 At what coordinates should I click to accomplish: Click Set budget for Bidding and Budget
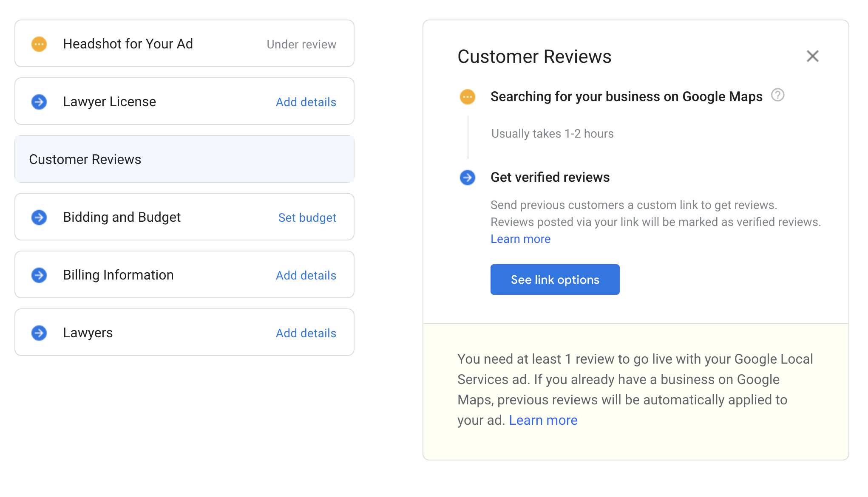(x=307, y=217)
